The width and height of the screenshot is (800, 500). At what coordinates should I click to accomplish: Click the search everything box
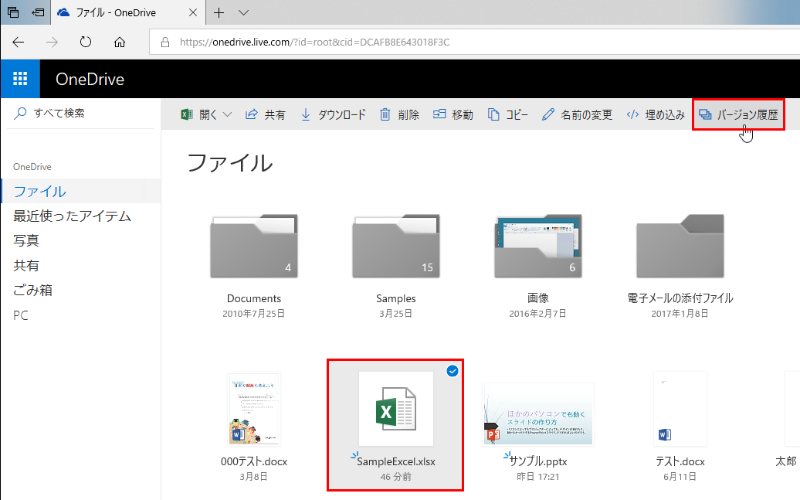pyautogui.click(x=80, y=113)
